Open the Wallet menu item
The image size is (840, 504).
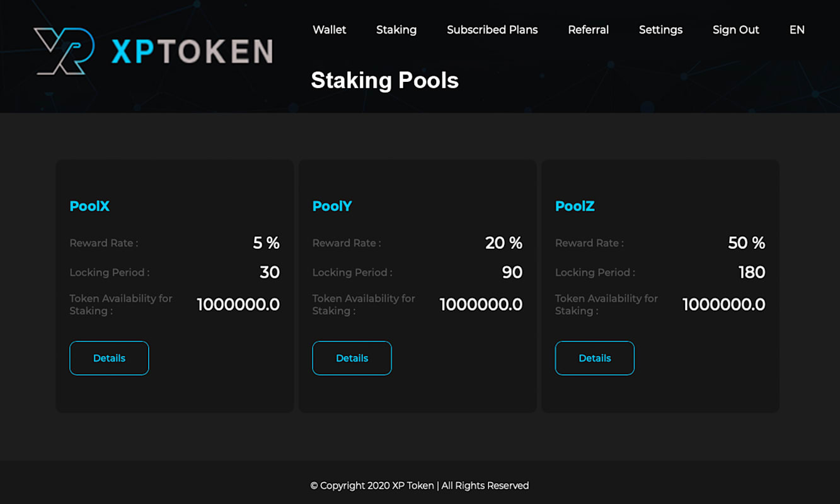click(330, 30)
